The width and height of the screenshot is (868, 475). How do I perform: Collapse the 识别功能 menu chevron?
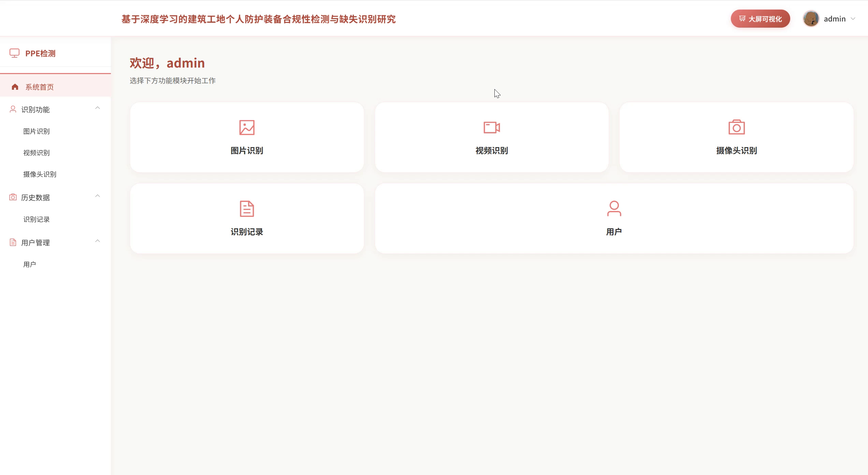(98, 108)
